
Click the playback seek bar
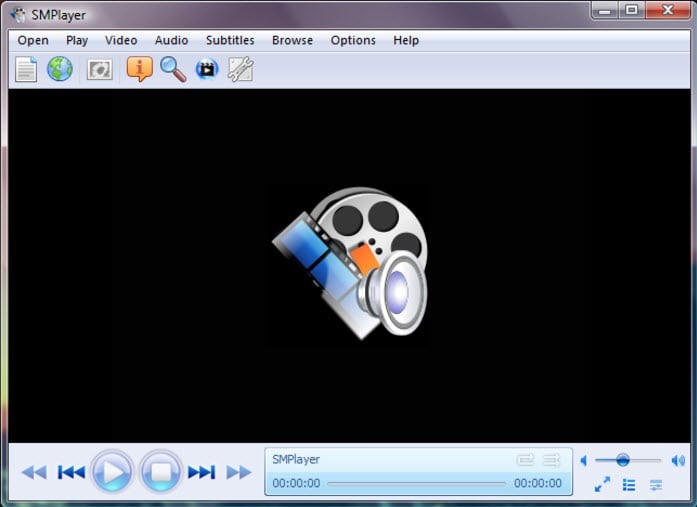click(416, 484)
